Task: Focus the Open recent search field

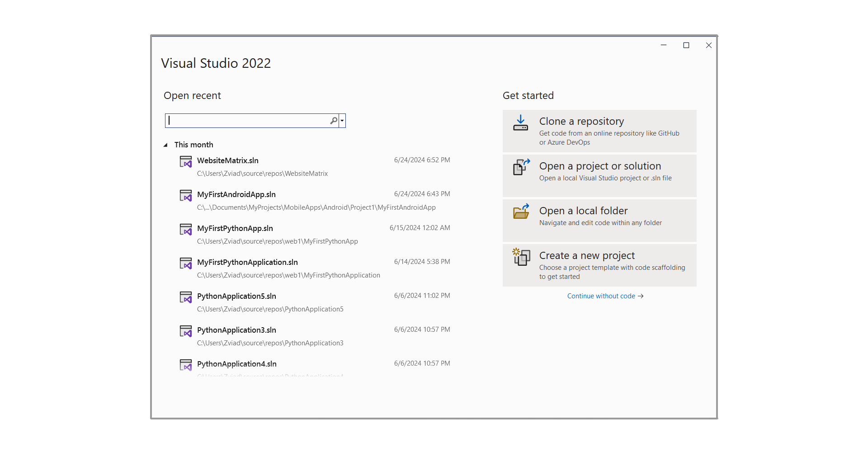Action: click(248, 121)
